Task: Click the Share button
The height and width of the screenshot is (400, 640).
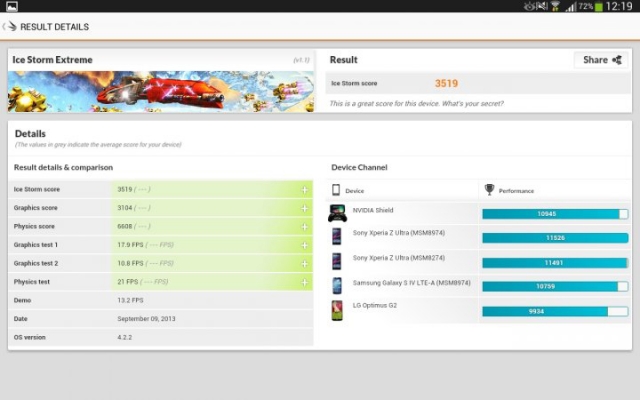Action: coord(601,60)
